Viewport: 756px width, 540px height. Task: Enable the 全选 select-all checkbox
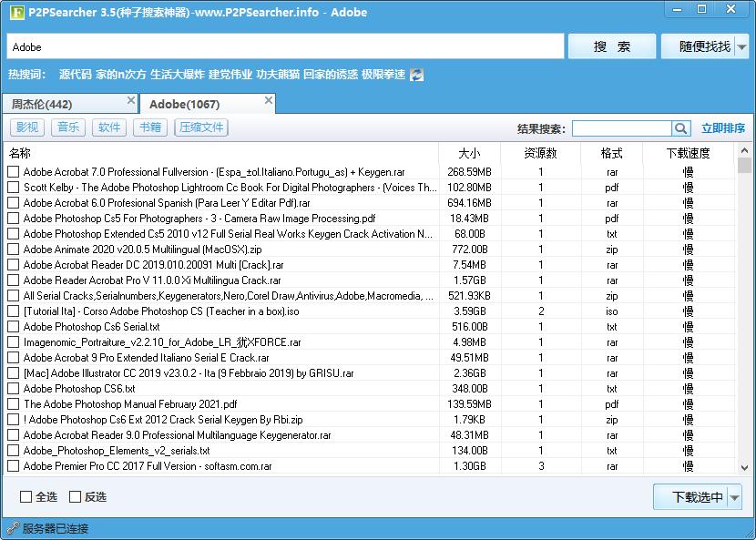coord(26,496)
